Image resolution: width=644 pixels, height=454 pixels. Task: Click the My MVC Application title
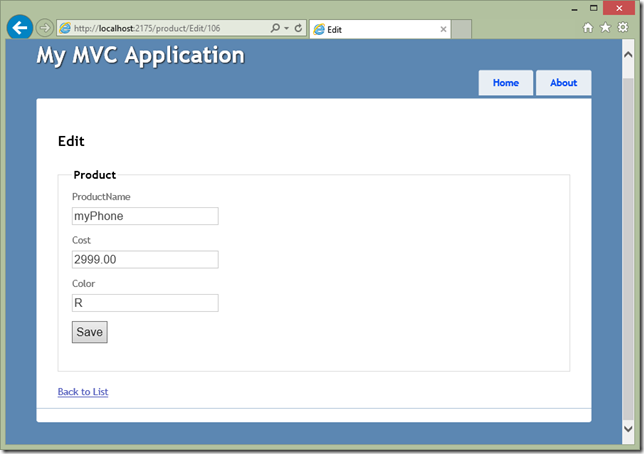point(140,55)
